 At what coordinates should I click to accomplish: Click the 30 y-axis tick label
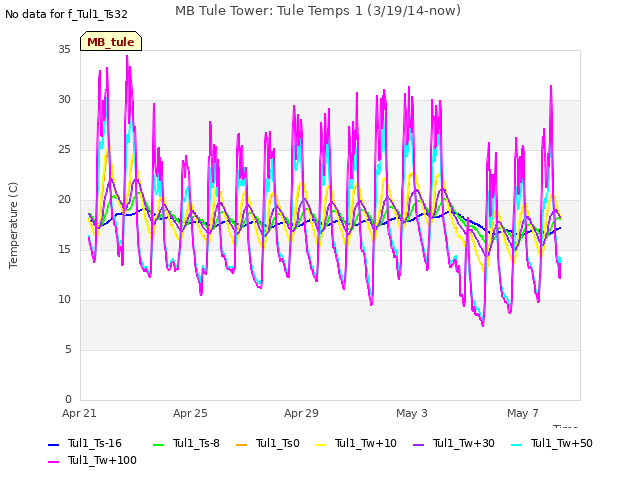click(64, 100)
